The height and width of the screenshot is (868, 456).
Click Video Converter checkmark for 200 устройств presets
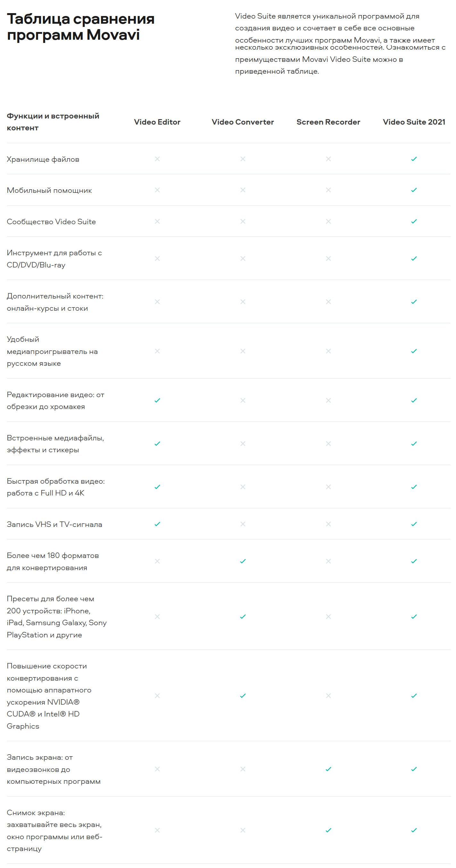point(243,616)
